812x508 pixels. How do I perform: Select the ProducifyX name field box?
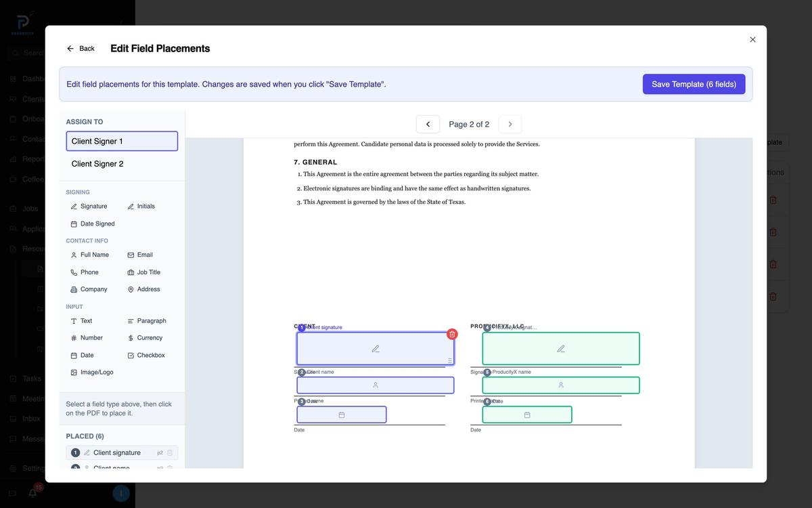coord(561,385)
